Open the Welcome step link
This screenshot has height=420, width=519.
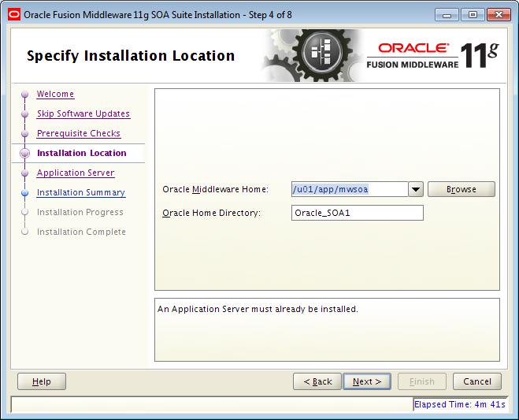click(x=55, y=94)
